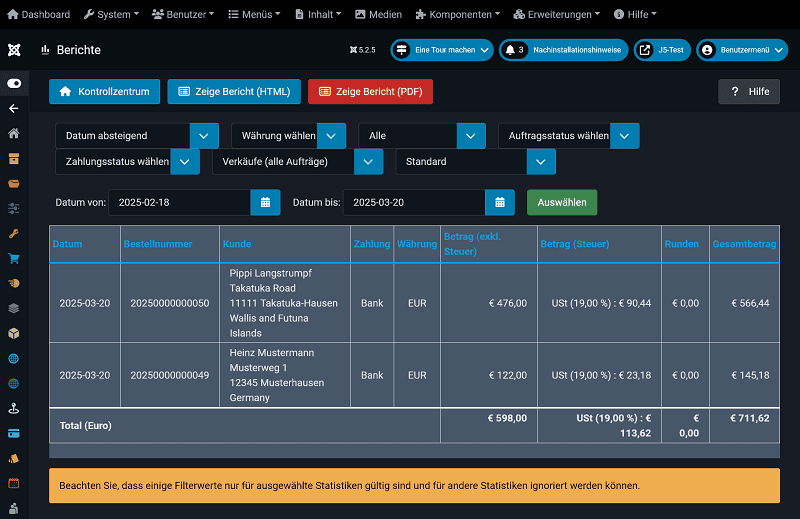Click Zeige Bericht (PDF) button
800x519 pixels.
click(370, 91)
